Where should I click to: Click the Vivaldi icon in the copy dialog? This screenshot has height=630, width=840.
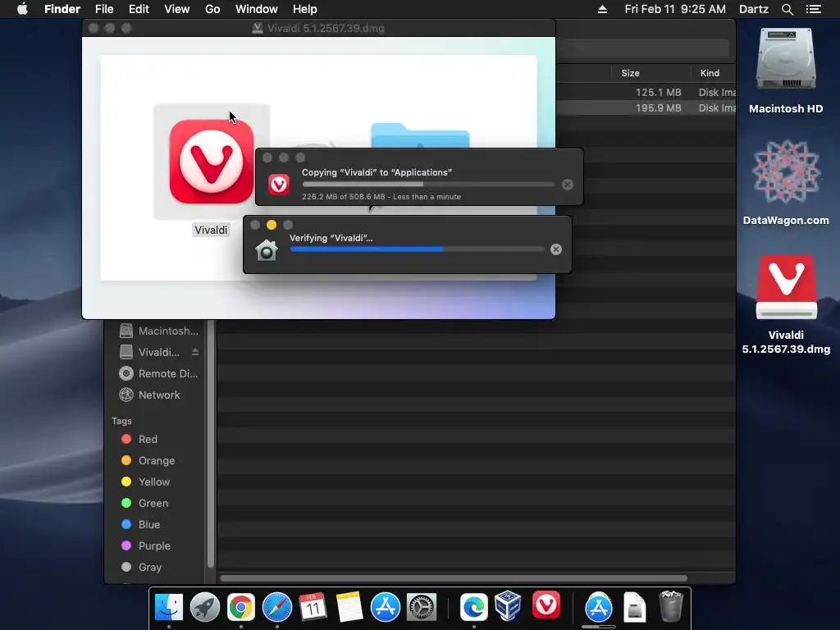279,185
